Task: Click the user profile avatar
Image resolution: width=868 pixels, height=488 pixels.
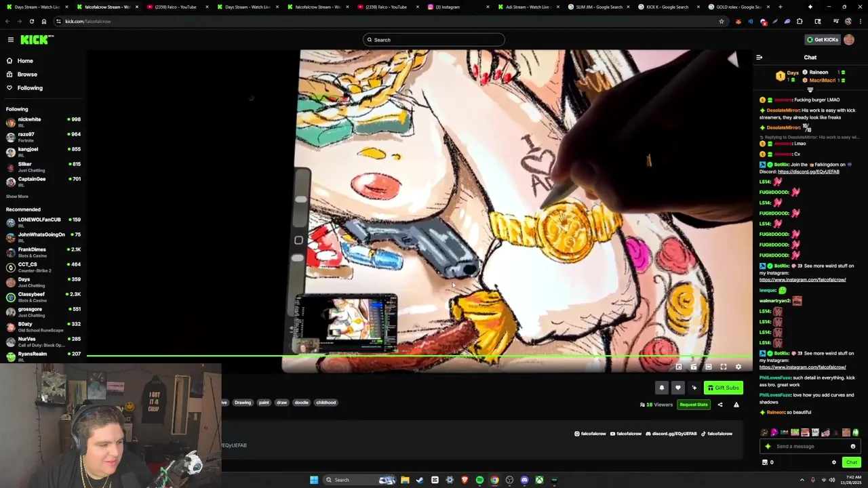Action: point(849,40)
